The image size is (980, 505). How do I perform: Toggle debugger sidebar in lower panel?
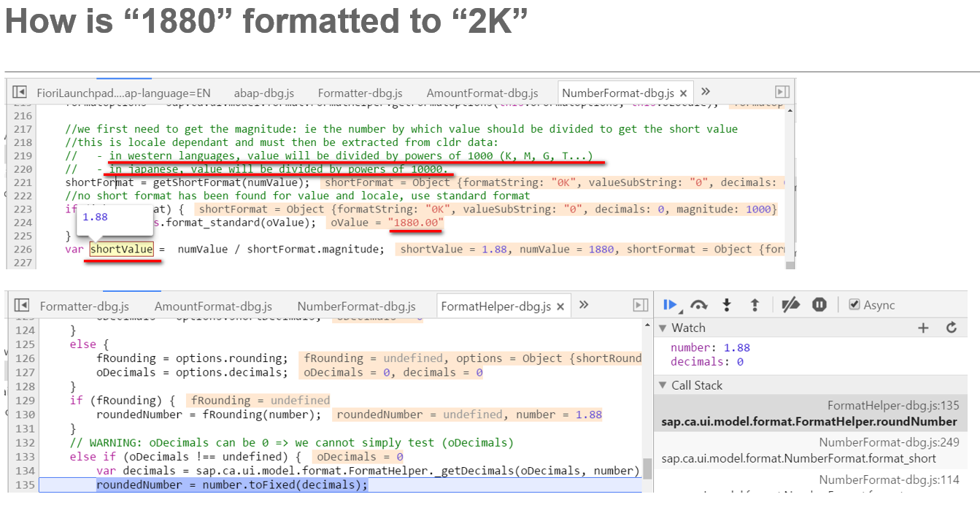pyautogui.click(x=641, y=305)
